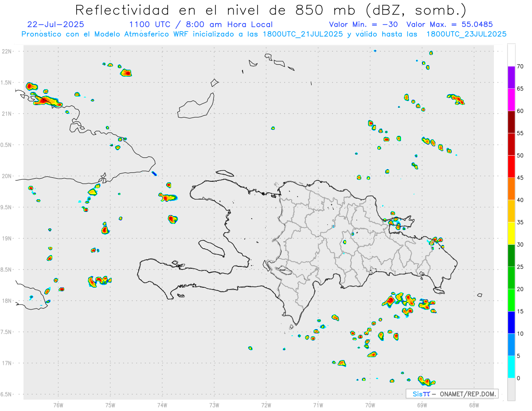Click the '73W' longitude label
The height and width of the screenshot is (411, 532).
point(214,405)
